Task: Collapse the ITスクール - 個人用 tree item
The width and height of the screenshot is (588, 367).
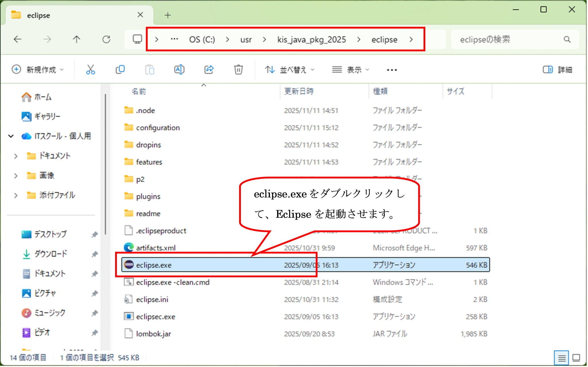Action: 11,136
